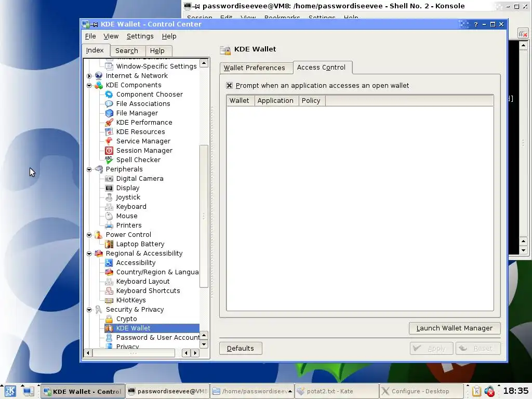The height and width of the screenshot is (399, 532).
Task: Click Launch Wallet Manager button
Action: 454,328
